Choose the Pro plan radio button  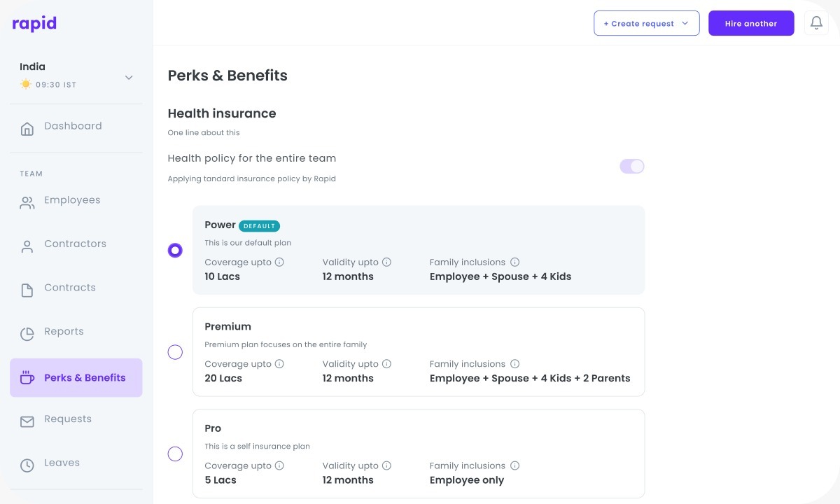pyautogui.click(x=175, y=454)
